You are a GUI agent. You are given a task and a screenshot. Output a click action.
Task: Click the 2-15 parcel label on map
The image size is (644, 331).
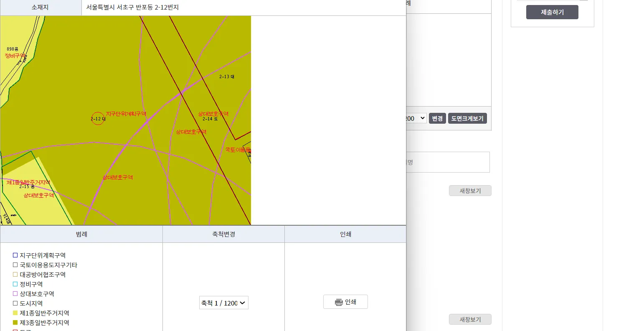point(27,186)
